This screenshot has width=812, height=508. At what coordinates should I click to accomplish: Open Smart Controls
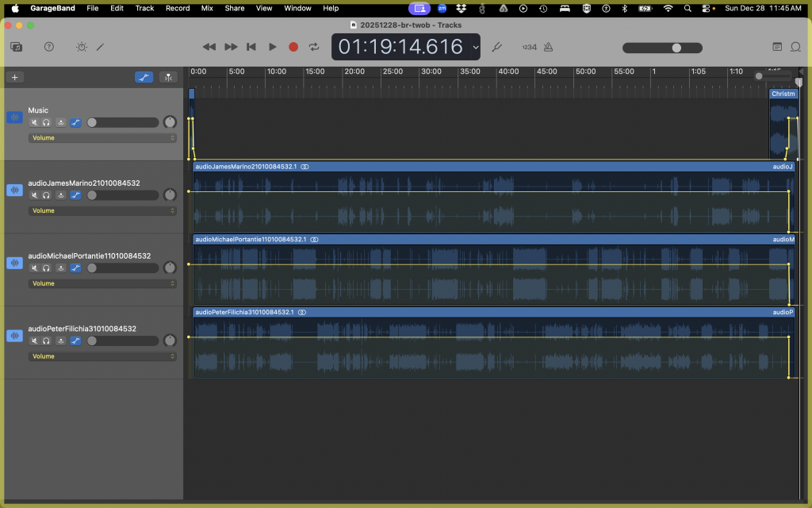point(81,47)
